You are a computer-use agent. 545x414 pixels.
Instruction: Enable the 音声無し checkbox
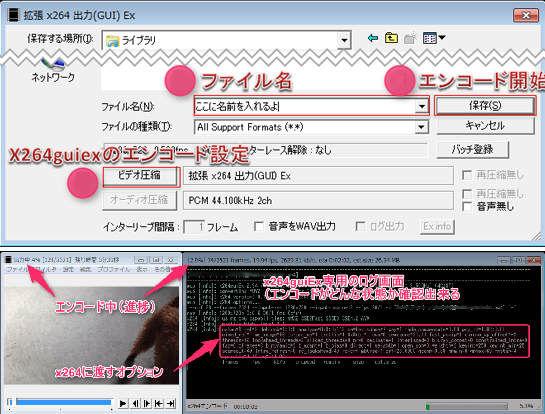[467, 207]
